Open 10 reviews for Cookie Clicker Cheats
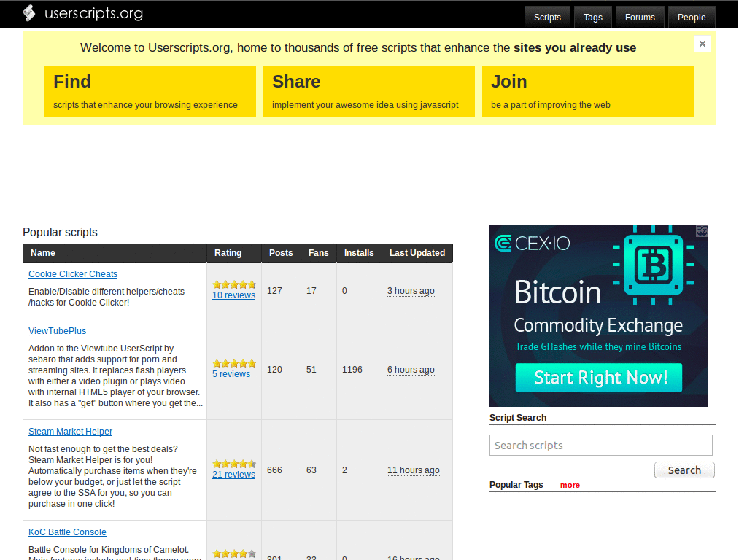Screen dimensions: 747x560 tap(233, 295)
